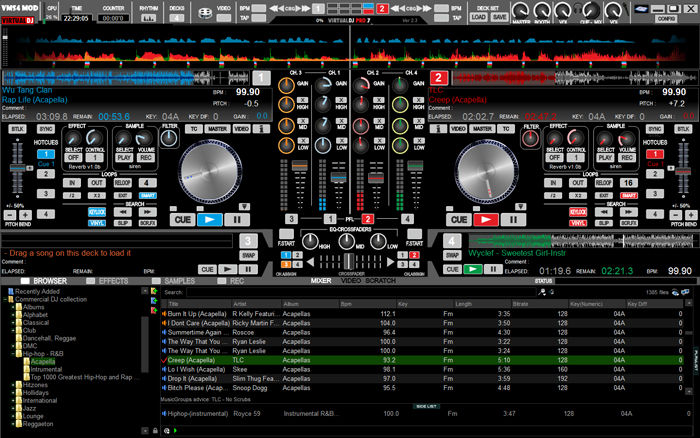Click the red add-folder icon in browser
This screenshot has height=438, width=700.
154,310
